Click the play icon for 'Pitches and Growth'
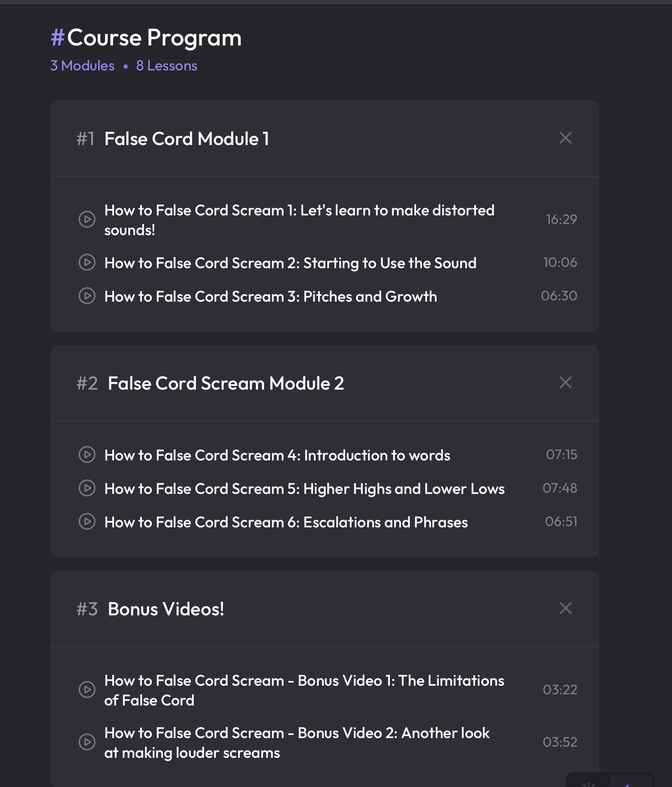The height and width of the screenshot is (787, 672). [87, 296]
